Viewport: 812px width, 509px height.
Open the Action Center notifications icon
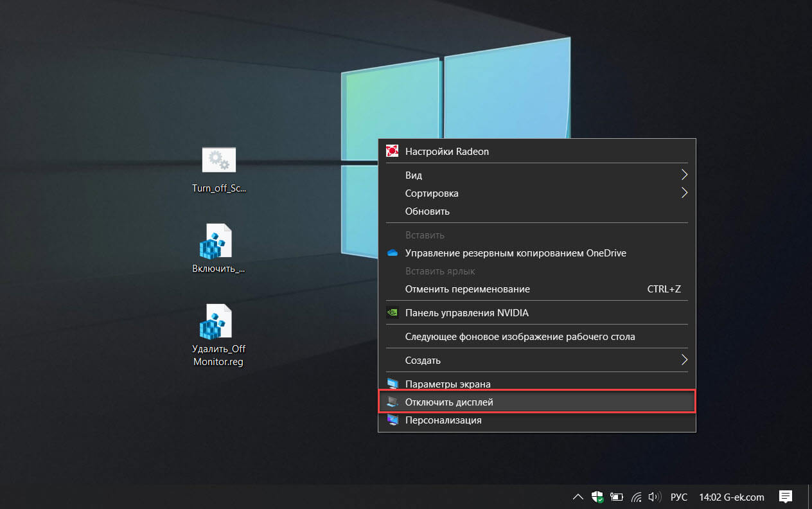click(x=784, y=496)
